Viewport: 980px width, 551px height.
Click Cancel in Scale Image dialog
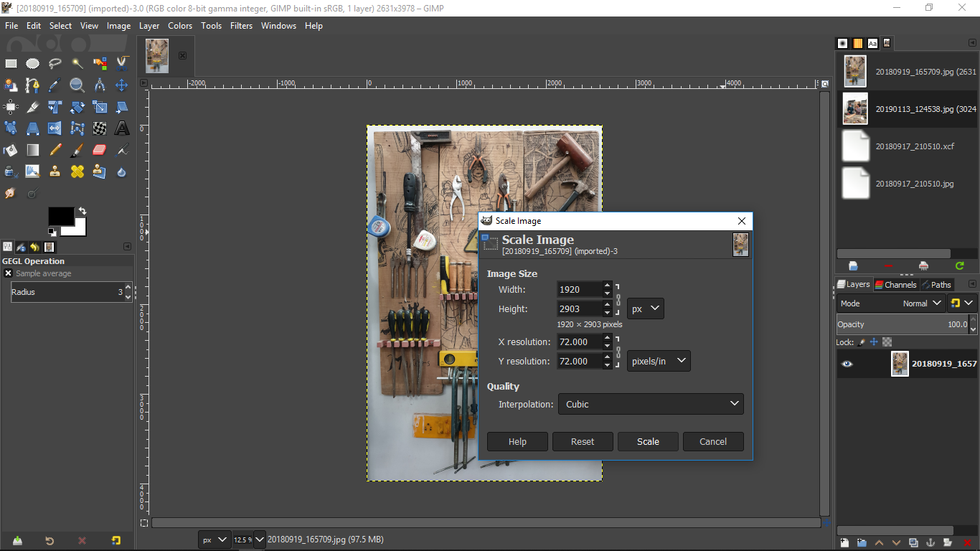[x=713, y=441]
